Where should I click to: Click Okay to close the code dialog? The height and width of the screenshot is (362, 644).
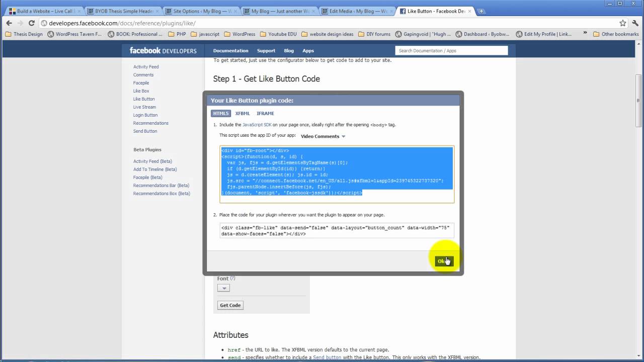[444, 261]
